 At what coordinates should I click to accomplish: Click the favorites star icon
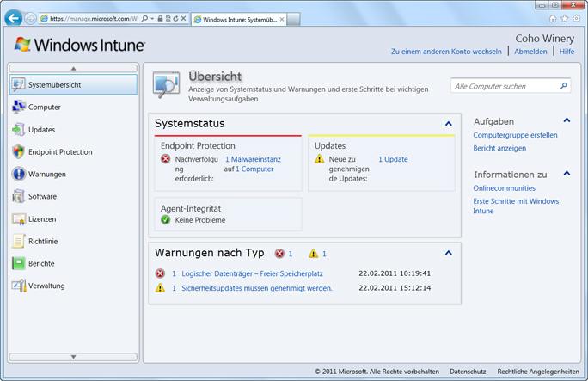[x=565, y=18]
